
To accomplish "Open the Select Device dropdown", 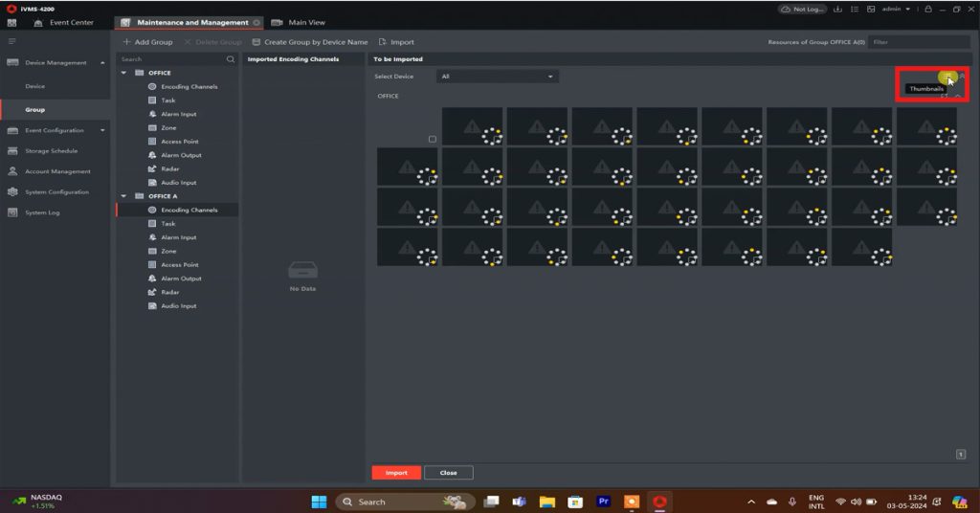I will click(497, 77).
